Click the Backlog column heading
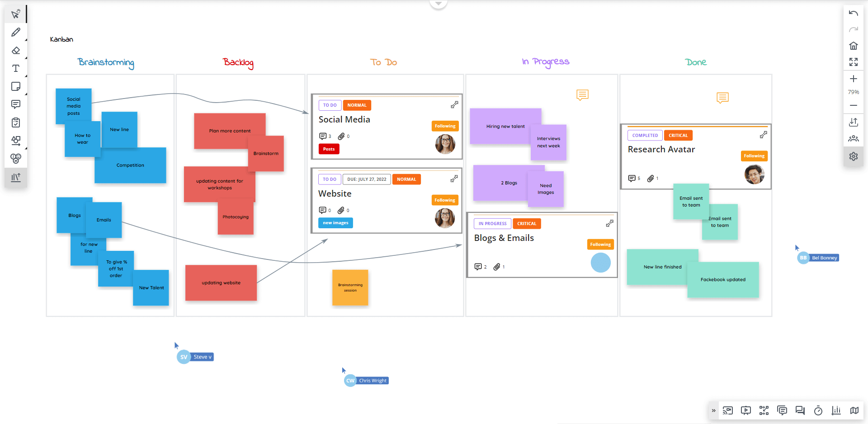 [238, 62]
